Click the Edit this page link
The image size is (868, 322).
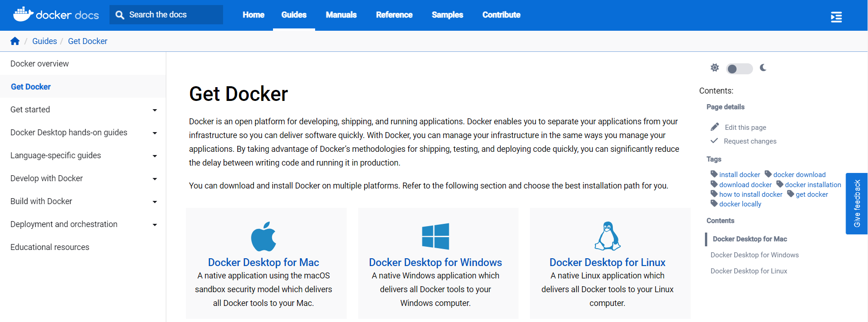point(745,128)
